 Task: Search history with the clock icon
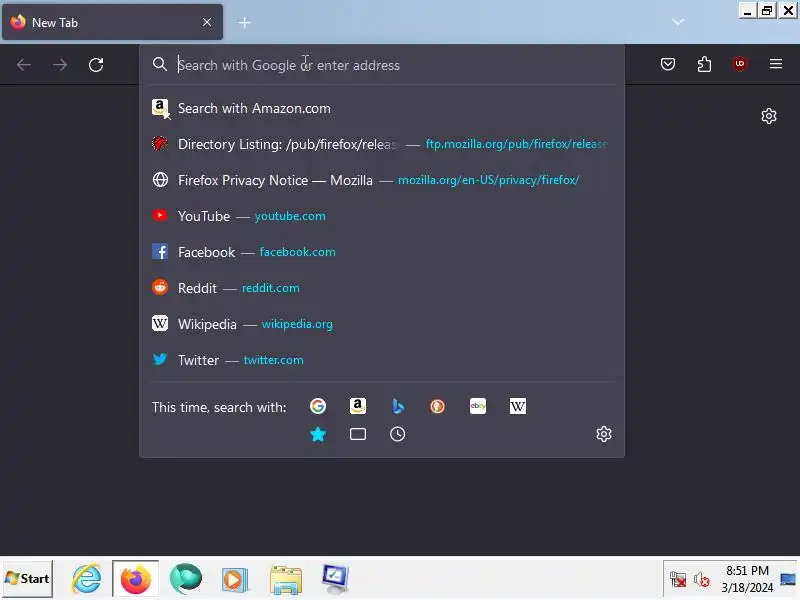(x=397, y=434)
